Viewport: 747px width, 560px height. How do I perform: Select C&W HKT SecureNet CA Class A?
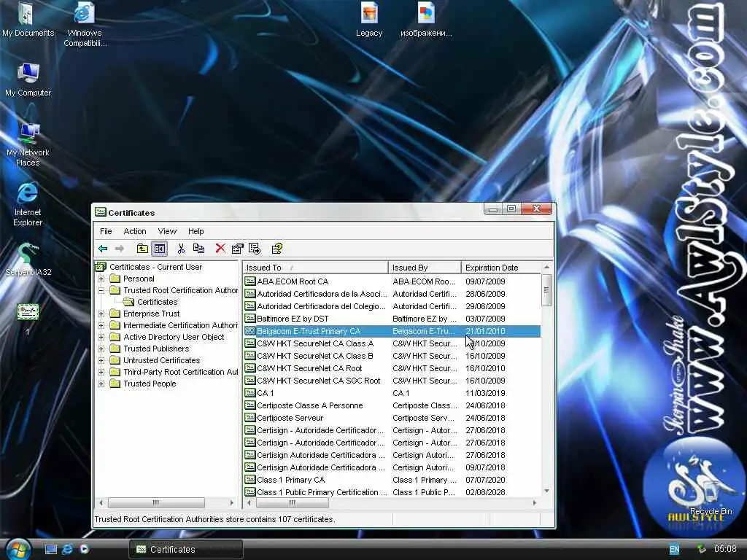[x=392, y=343]
